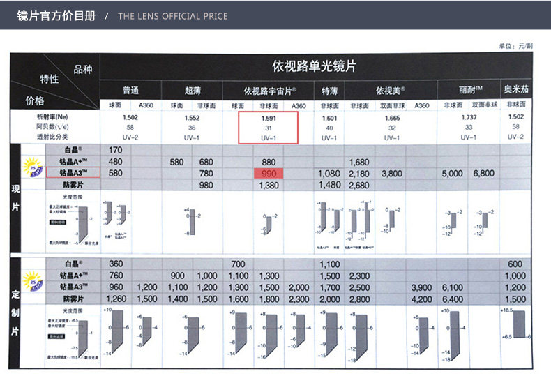Viewport: 551px width, 392px height.
Task: Click the price 760 in 定制片 钻晶A+ row
Action: click(x=116, y=276)
